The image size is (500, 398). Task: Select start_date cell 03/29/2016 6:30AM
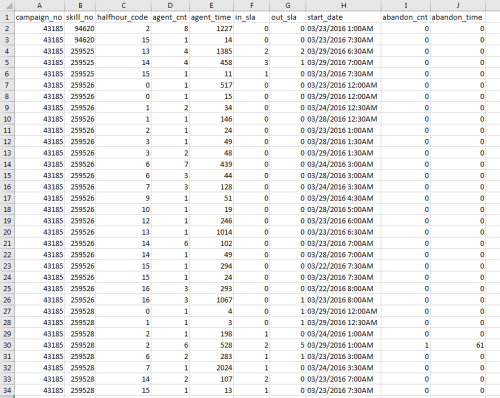tap(343, 51)
